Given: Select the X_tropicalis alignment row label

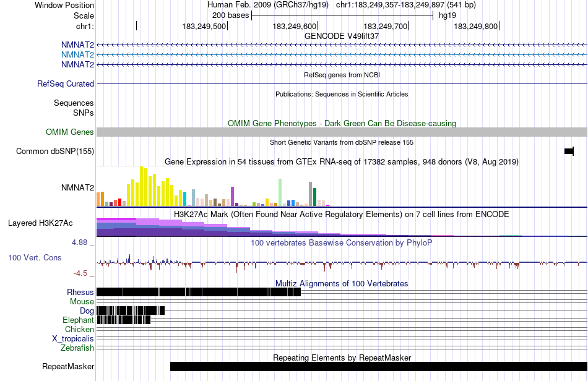Looking at the screenshot, I should (x=73, y=339).
